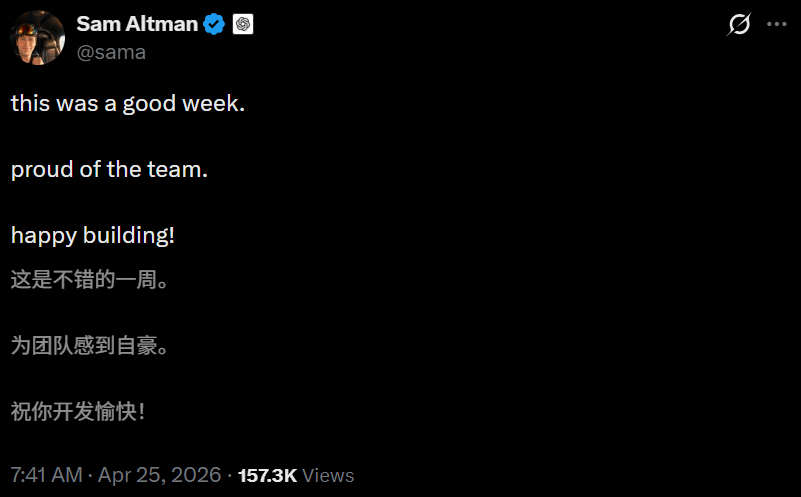
Task: Click the line 'happy building!'
Action: [93, 237]
